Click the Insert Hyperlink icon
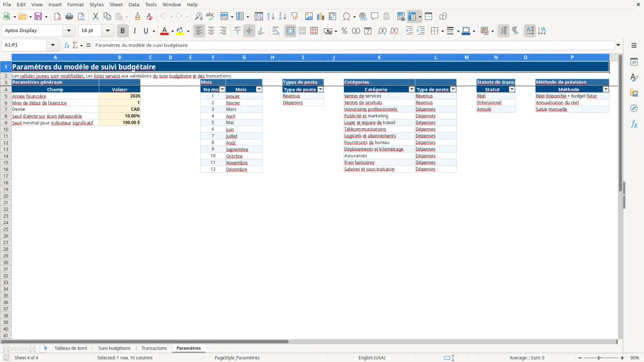 tap(363, 17)
